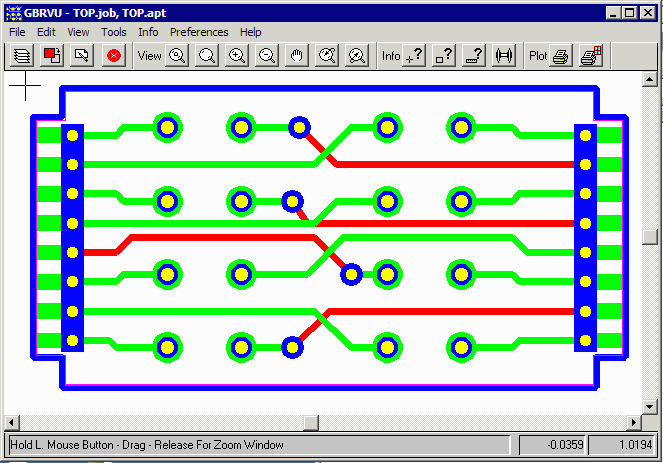Open the Tools menu
663x463 pixels.
pyautogui.click(x=114, y=32)
